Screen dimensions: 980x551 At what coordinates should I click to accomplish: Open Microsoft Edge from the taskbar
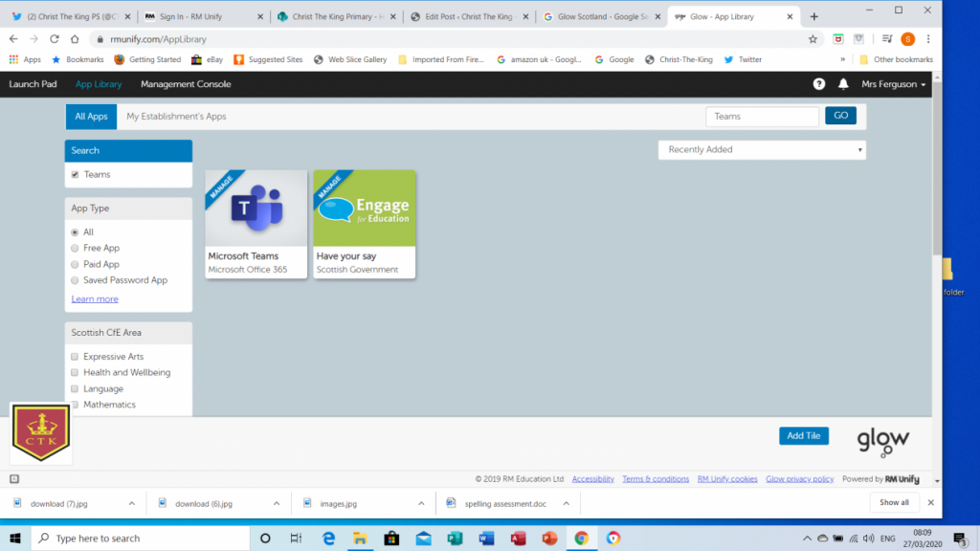tap(329, 538)
